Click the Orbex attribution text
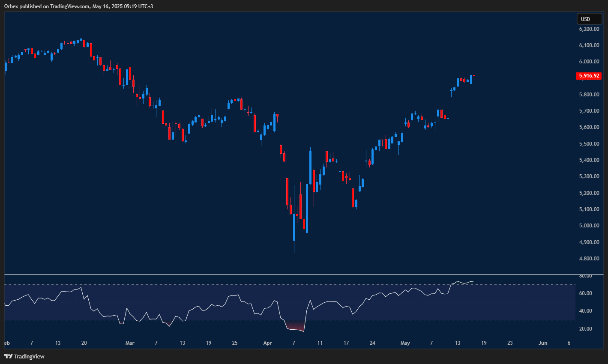Image resolution: width=608 pixels, height=364 pixels. point(11,6)
